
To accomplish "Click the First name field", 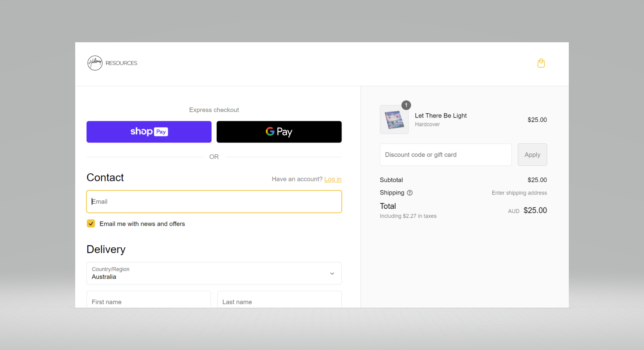I will (148, 301).
